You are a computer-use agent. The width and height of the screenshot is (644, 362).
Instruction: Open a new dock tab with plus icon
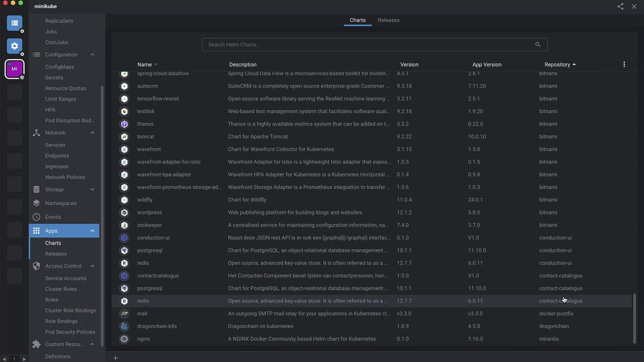[x=115, y=358]
